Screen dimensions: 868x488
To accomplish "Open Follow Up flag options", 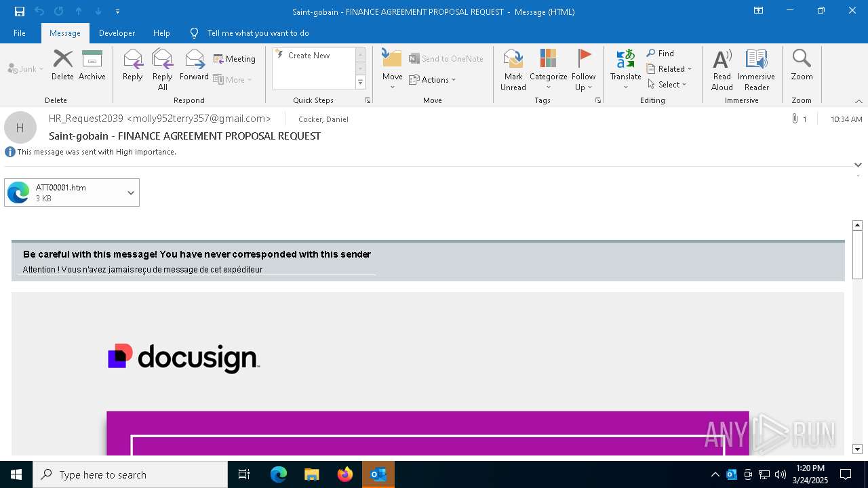I will coord(583,70).
